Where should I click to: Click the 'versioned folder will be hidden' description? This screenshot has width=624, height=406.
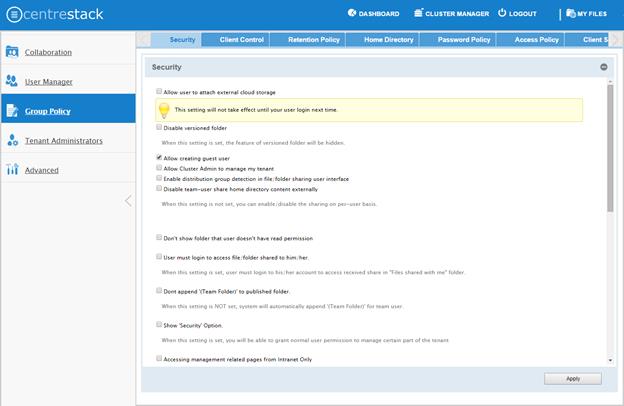point(253,142)
